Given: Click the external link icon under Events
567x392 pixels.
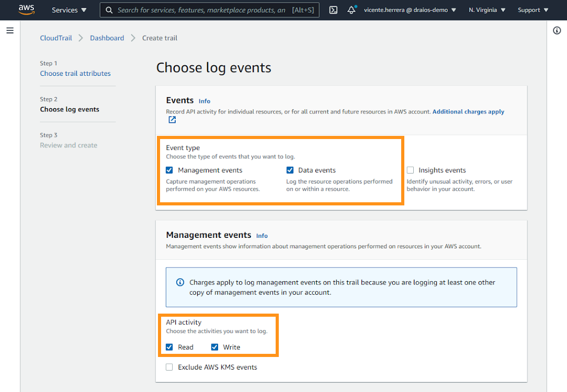Looking at the screenshot, I should 172,120.
